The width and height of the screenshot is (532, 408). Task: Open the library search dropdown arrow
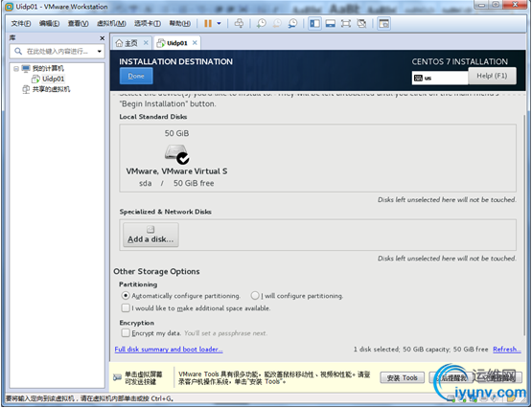(100, 52)
